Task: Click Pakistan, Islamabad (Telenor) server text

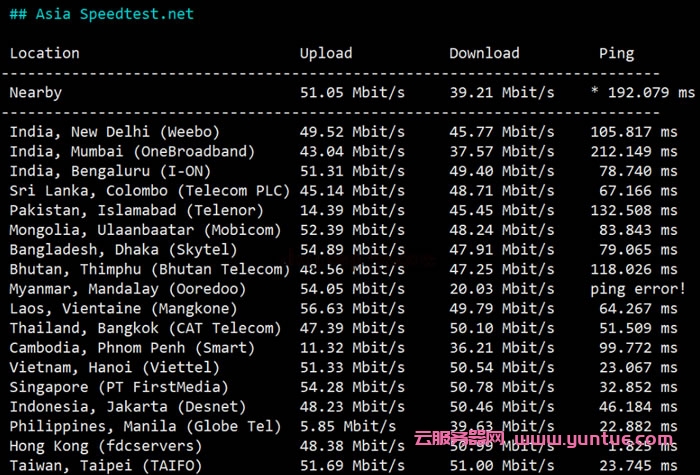Action: pos(136,210)
